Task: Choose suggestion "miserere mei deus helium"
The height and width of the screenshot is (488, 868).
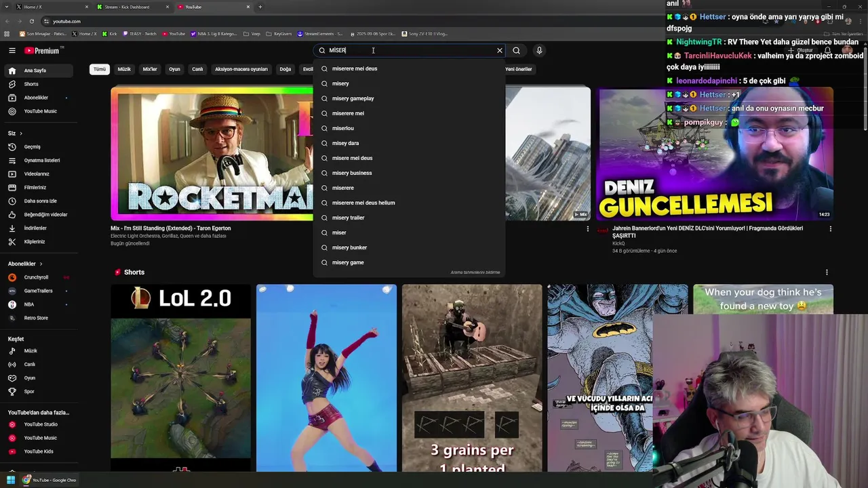Action: tap(409, 203)
